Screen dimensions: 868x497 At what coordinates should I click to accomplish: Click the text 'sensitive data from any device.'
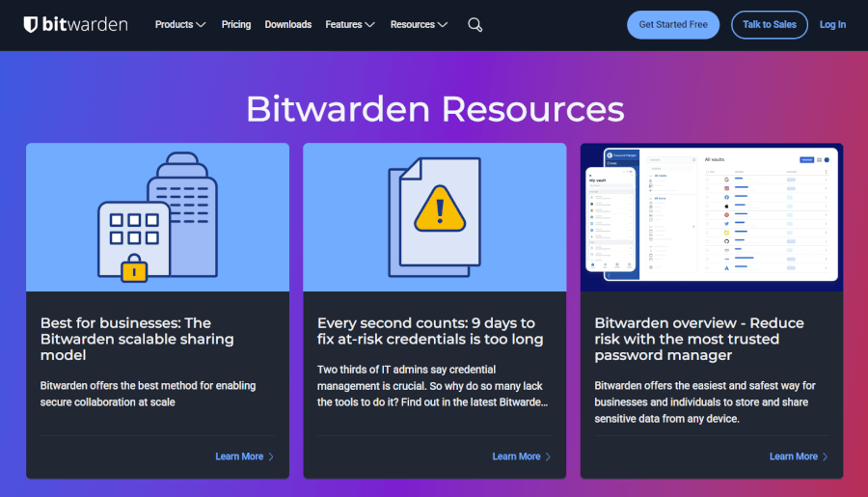pos(667,419)
